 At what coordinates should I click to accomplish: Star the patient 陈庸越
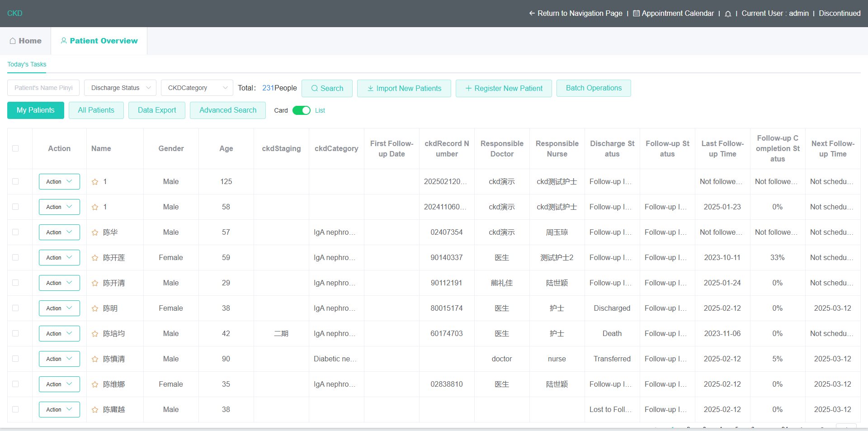pyautogui.click(x=95, y=410)
